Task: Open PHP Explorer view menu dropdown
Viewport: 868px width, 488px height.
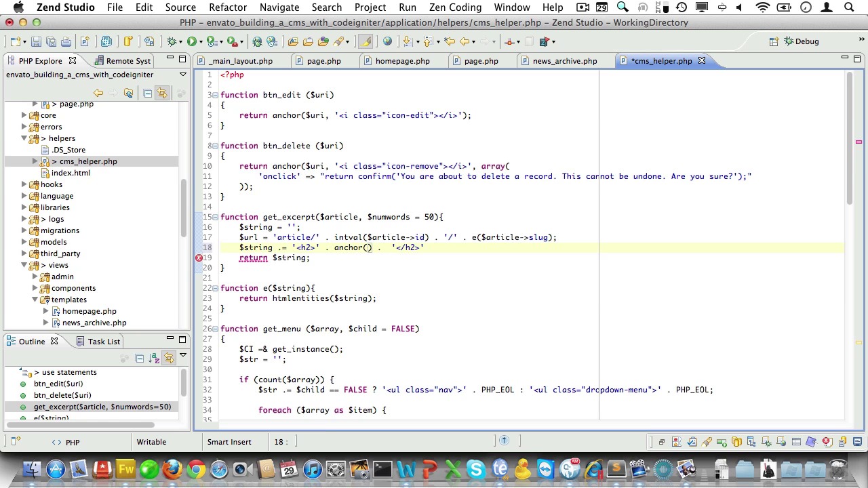Action: click(x=182, y=75)
